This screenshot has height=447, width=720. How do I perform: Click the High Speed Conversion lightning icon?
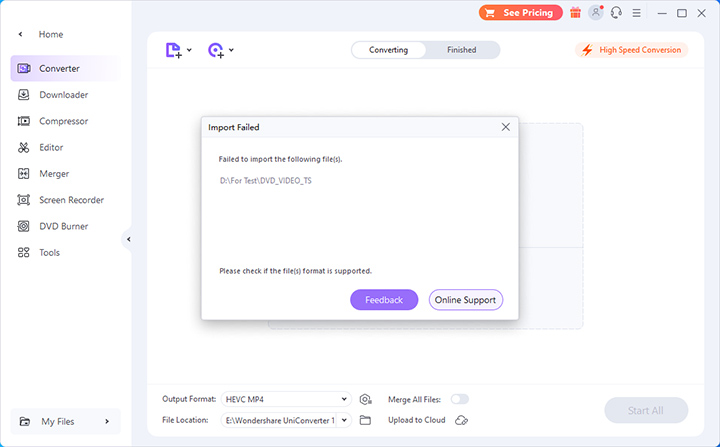click(x=587, y=50)
